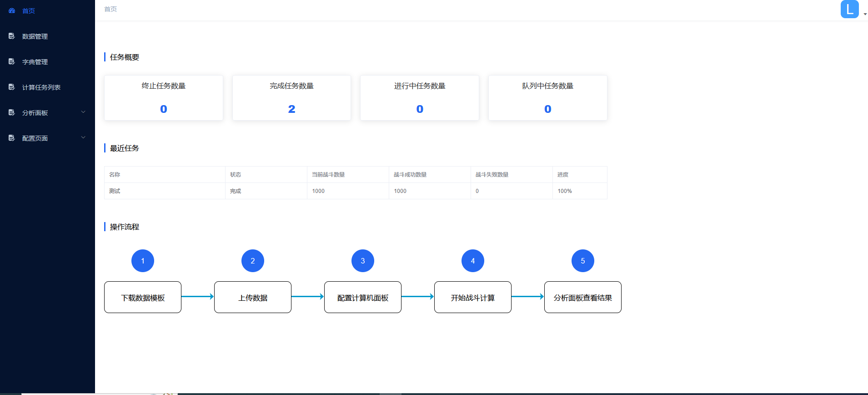Click the 下载数据模板 step box
Viewport: 868px width, 395px height.
tap(143, 297)
